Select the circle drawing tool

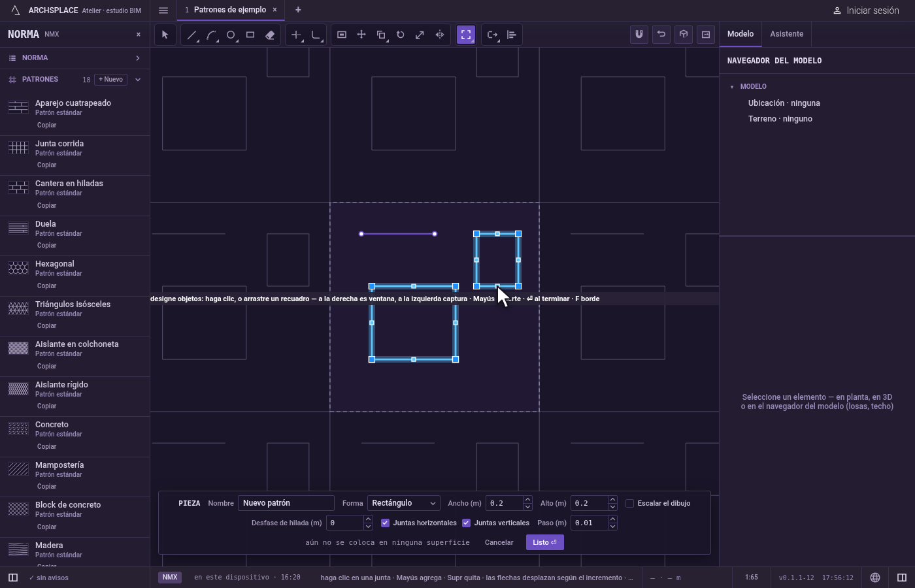coord(231,35)
